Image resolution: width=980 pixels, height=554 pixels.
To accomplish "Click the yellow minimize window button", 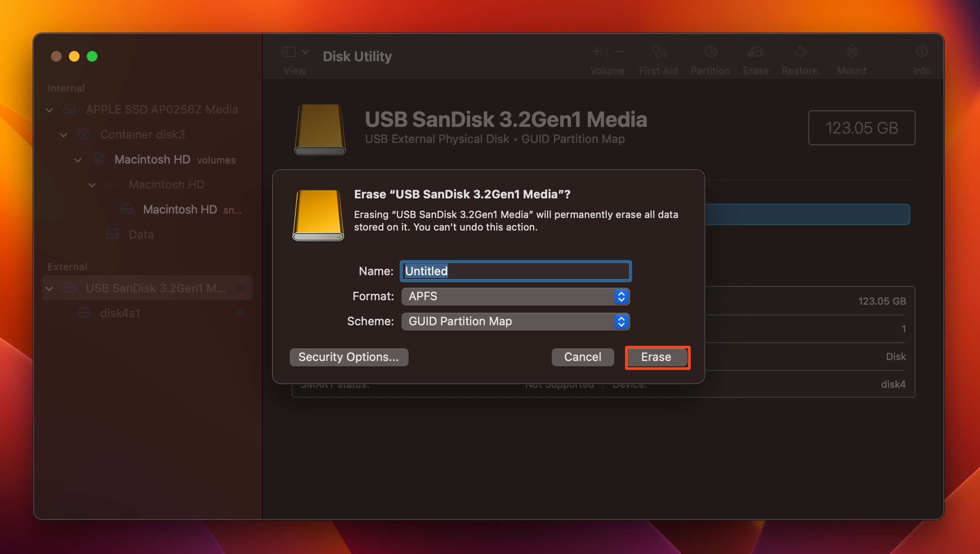I will pos(74,56).
